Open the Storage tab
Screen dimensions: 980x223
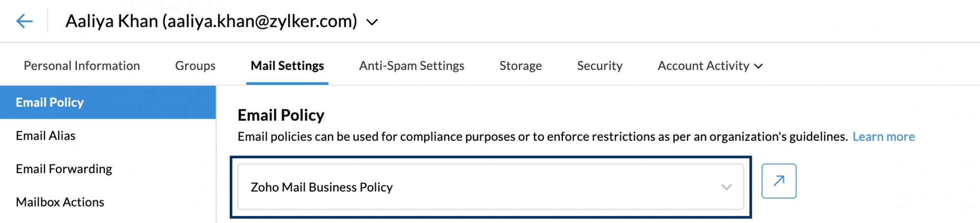(x=520, y=66)
